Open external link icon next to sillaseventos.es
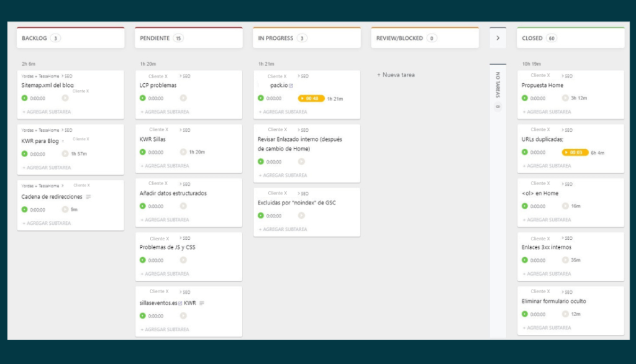Screen dimensions: 636x364 180,303
